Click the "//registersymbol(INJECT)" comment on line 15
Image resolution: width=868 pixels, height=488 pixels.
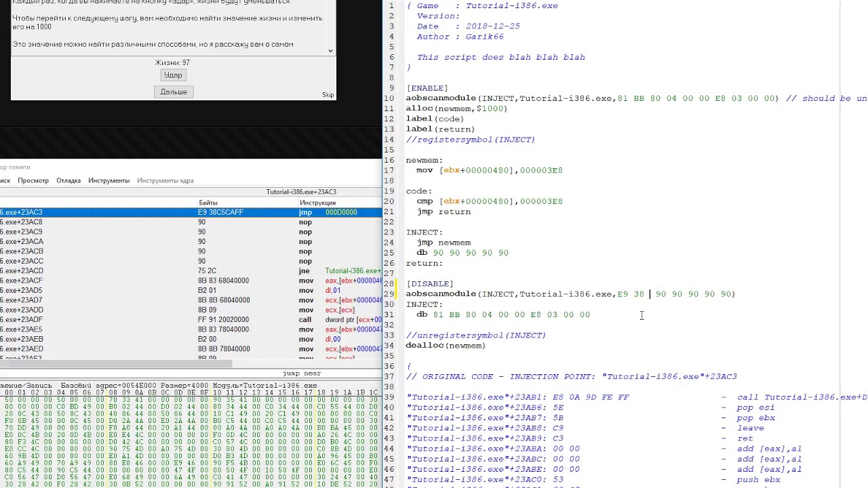point(471,140)
